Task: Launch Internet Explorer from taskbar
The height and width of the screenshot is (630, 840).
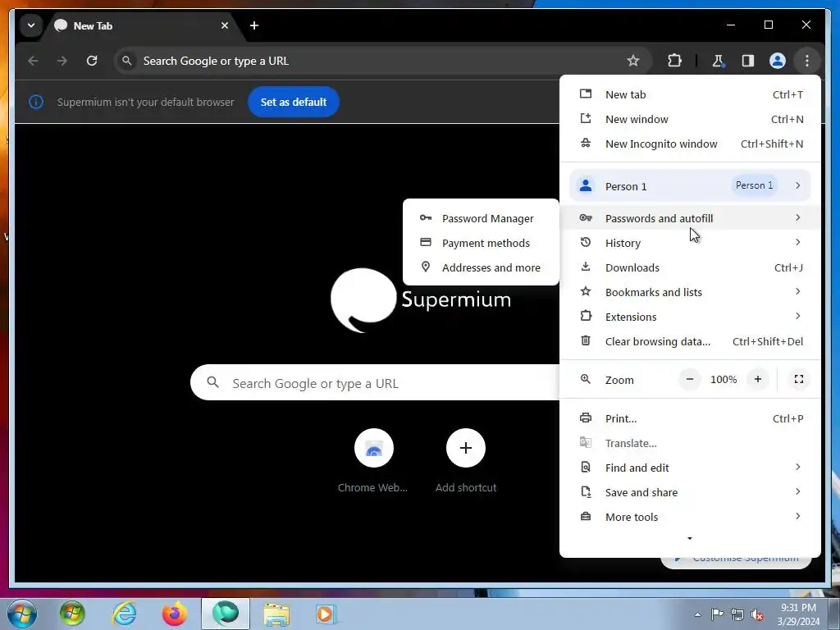Action: tap(125, 614)
